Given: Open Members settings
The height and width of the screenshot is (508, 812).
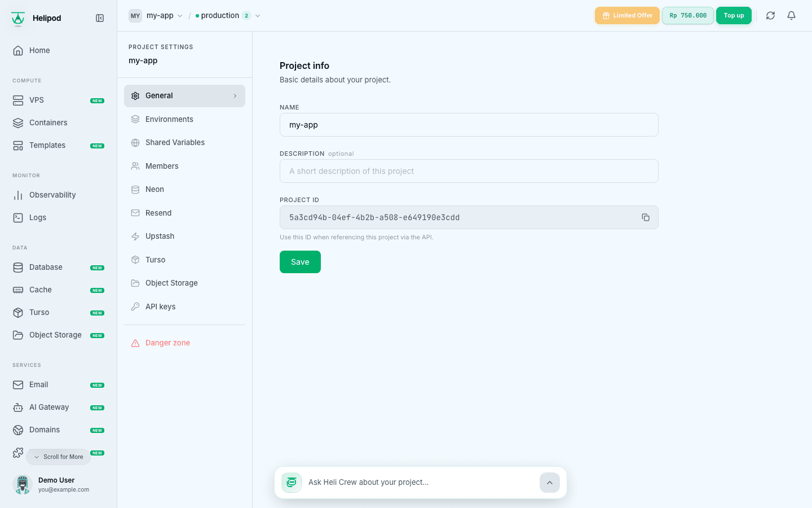Looking at the screenshot, I should click(184, 166).
